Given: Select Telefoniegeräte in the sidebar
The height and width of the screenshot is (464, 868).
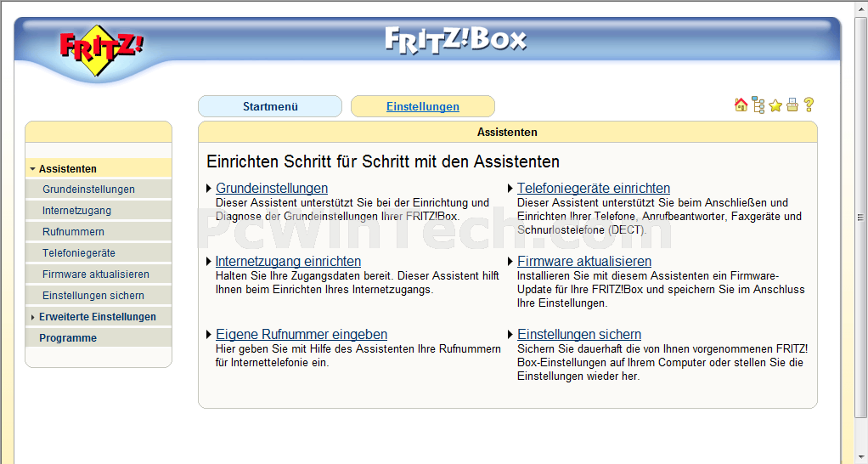Looking at the screenshot, I should (x=99, y=253).
